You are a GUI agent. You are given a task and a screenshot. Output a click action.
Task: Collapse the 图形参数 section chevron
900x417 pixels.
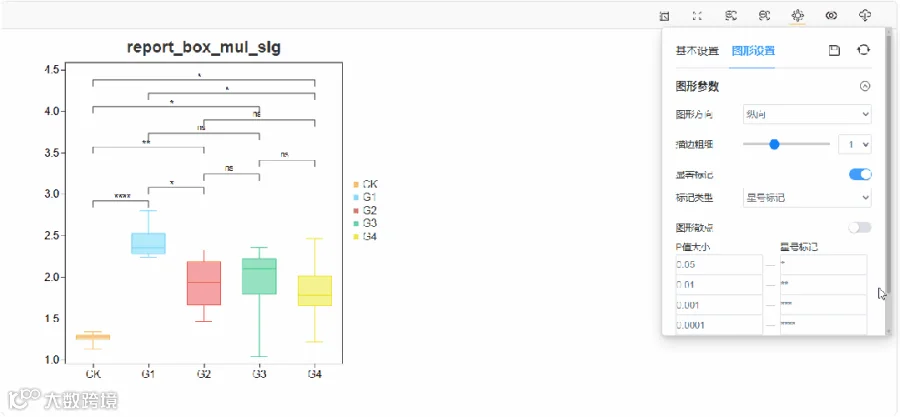click(x=865, y=87)
